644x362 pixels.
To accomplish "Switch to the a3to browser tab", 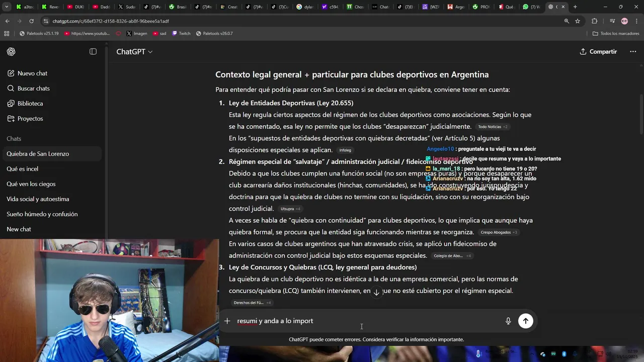I will tap(25, 7).
